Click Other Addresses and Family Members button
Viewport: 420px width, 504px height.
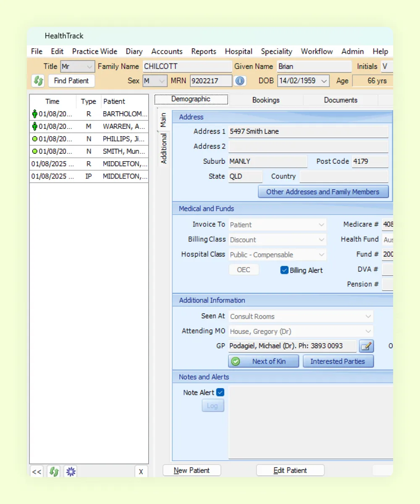pos(323,192)
